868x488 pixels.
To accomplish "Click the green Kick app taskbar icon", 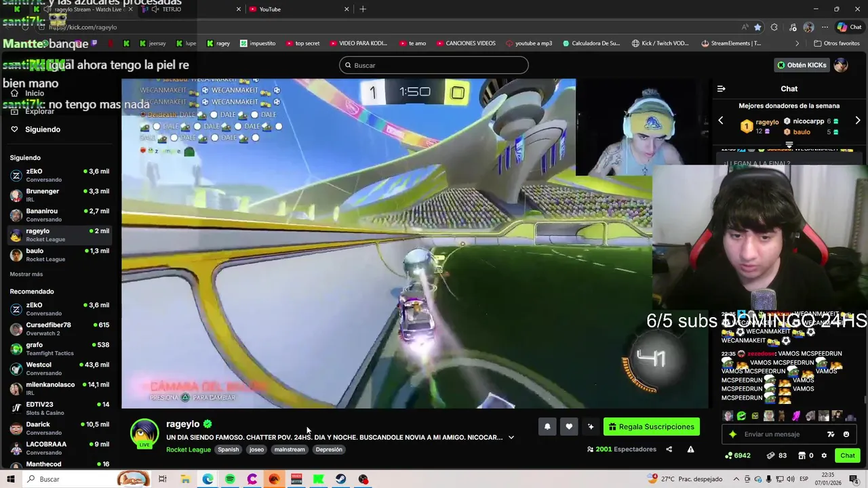I will (x=319, y=479).
